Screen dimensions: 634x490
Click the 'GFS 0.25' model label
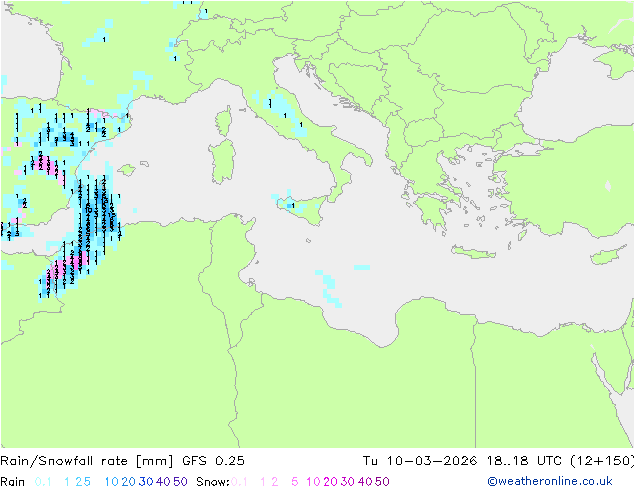pos(213,461)
